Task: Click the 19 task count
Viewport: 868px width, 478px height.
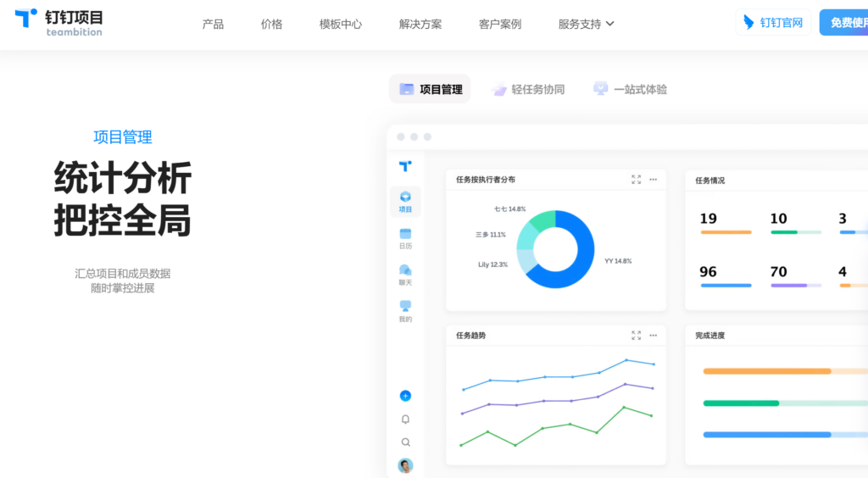Action: tap(708, 219)
